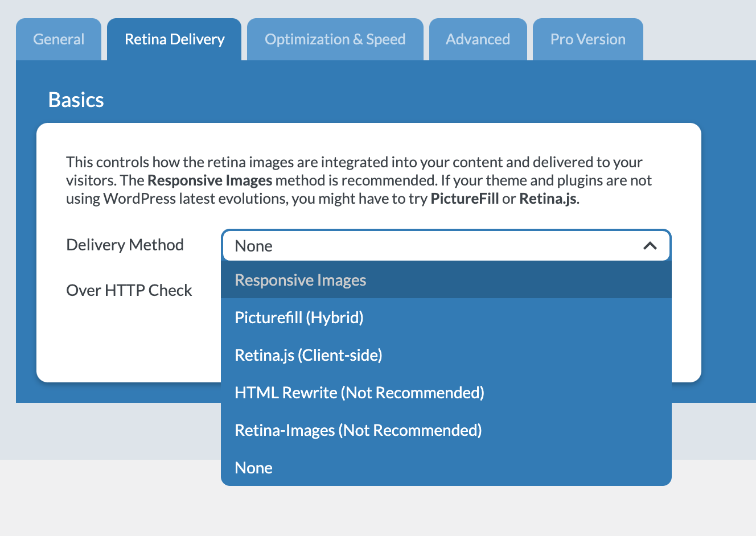Pick Retina.js (Client-side) delivery method
The height and width of the screenshot is (536, 756).
click(x=309, y=355)
